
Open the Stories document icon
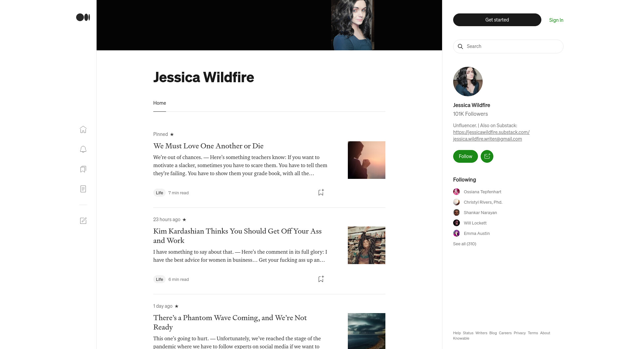(x=83, y=189)
